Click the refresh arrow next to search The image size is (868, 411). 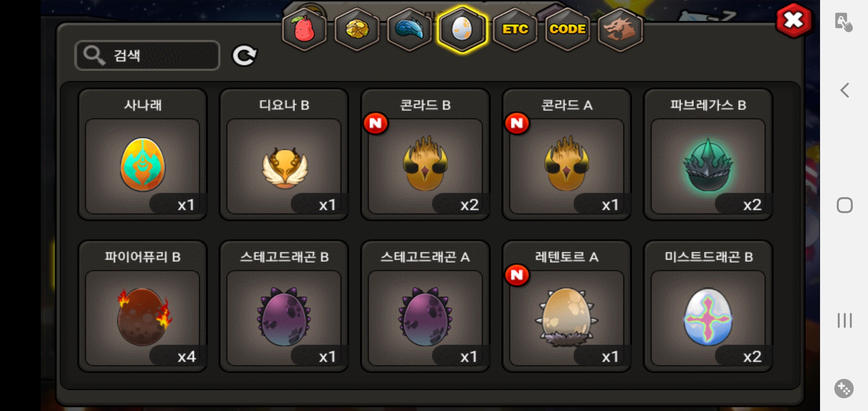coord(244,56)
